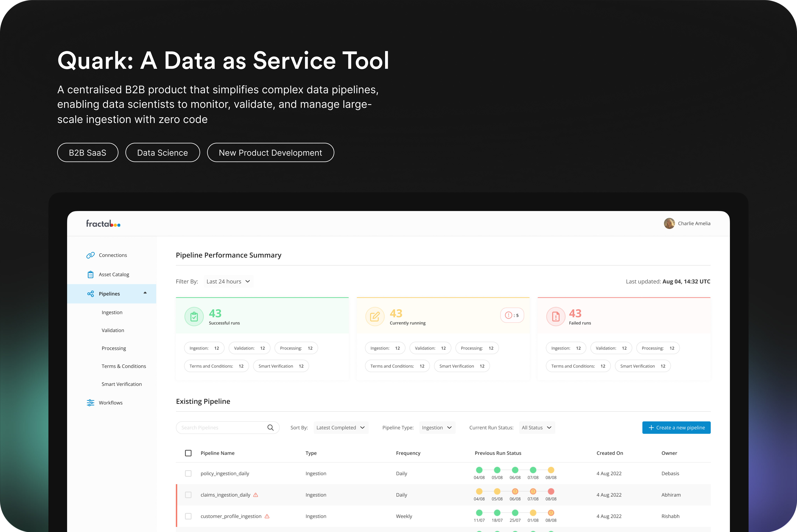
Task: Select Validation in the sidebar submenu
Action: tap(113, 331)
